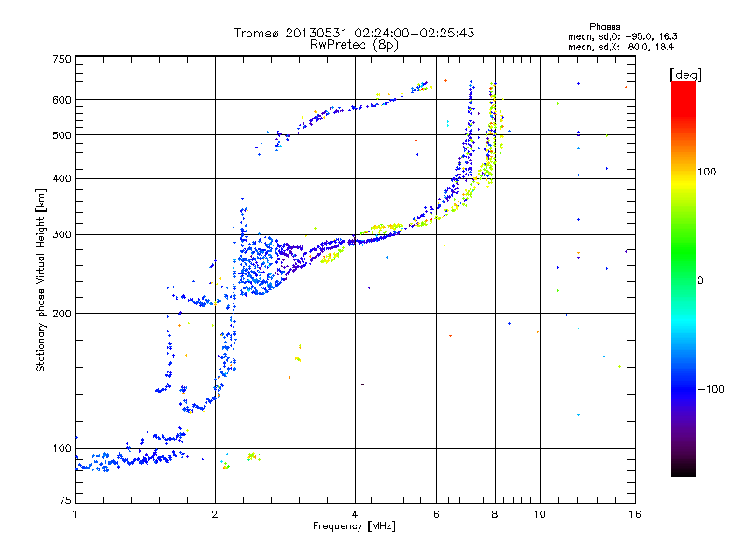Click the y-axis tick label "300"
The height and width of the screenshot is (560, 747).
62,234
